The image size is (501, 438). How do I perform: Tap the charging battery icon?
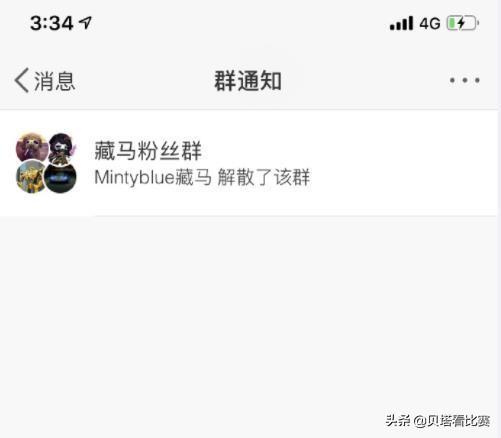(x=463, y=23)
